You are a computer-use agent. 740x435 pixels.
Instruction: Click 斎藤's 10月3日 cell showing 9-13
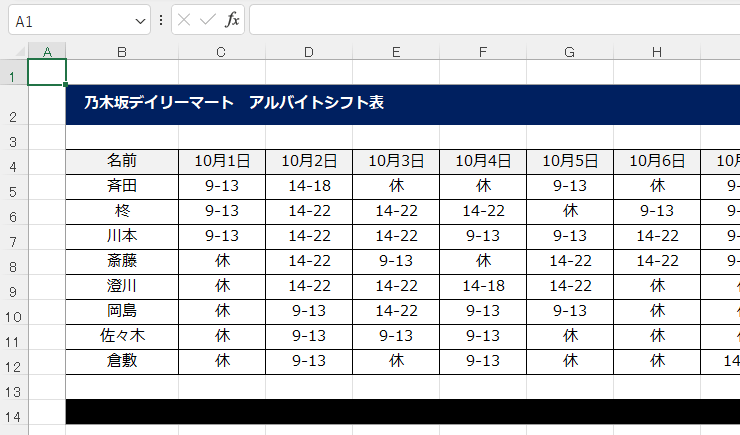click(x=396, y=262)
